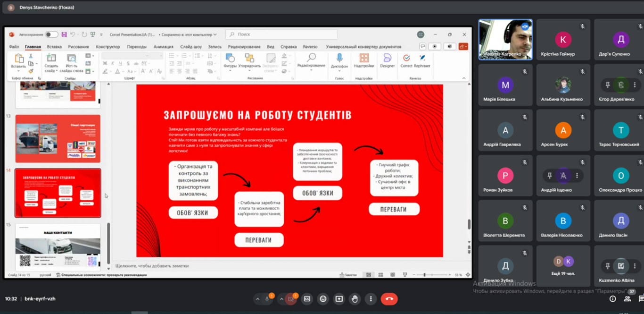Toggle the Автосохранение (AutoSave) switch

coord(52,34)
